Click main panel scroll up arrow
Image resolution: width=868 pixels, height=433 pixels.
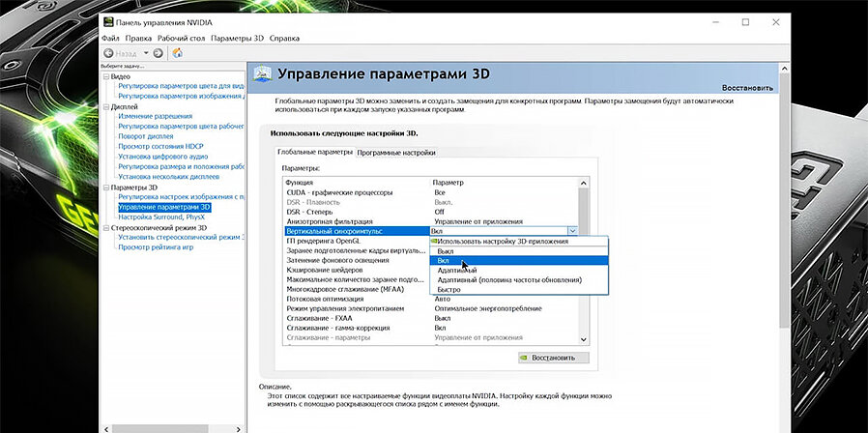[x=784, y=68]
